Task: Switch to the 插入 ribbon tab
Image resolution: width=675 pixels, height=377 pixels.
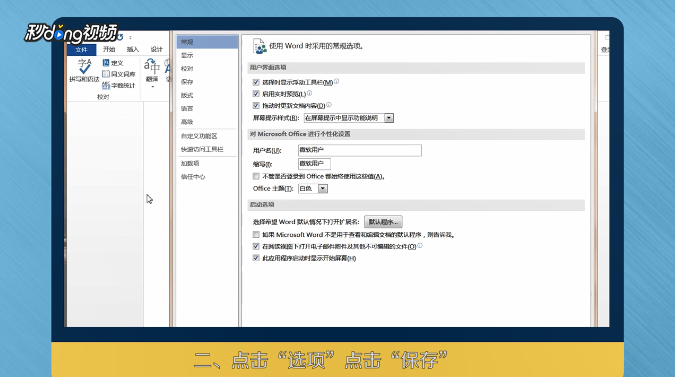Action: pos(133,49)
